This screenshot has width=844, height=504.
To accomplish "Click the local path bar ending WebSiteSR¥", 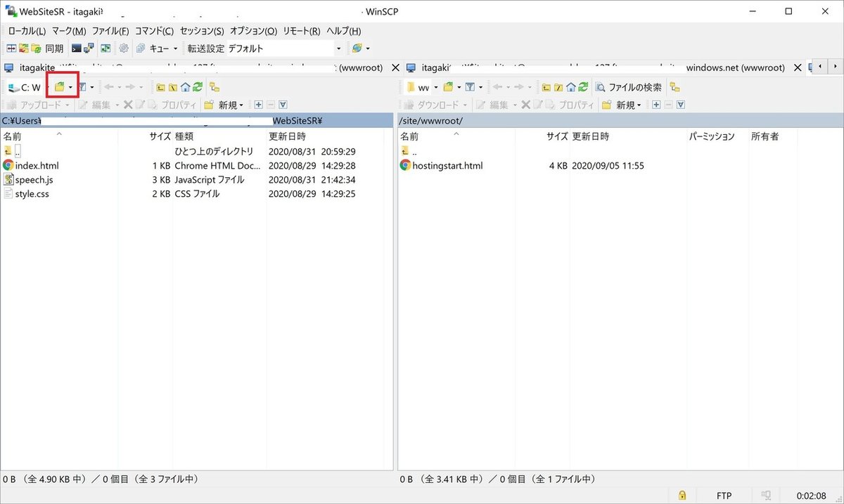I will [196, 120].
